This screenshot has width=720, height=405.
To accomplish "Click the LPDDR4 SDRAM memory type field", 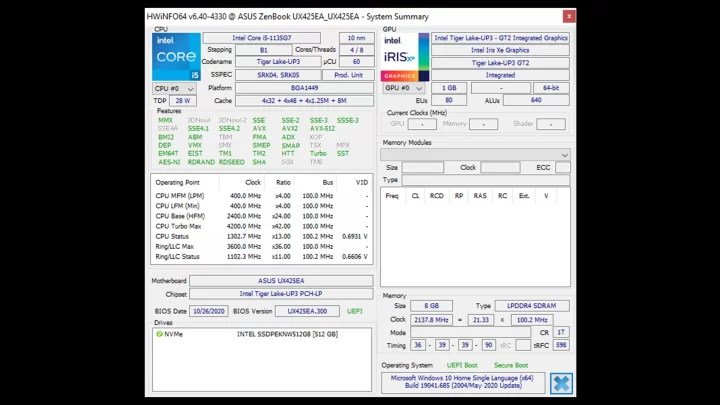I will pos(531,306).
